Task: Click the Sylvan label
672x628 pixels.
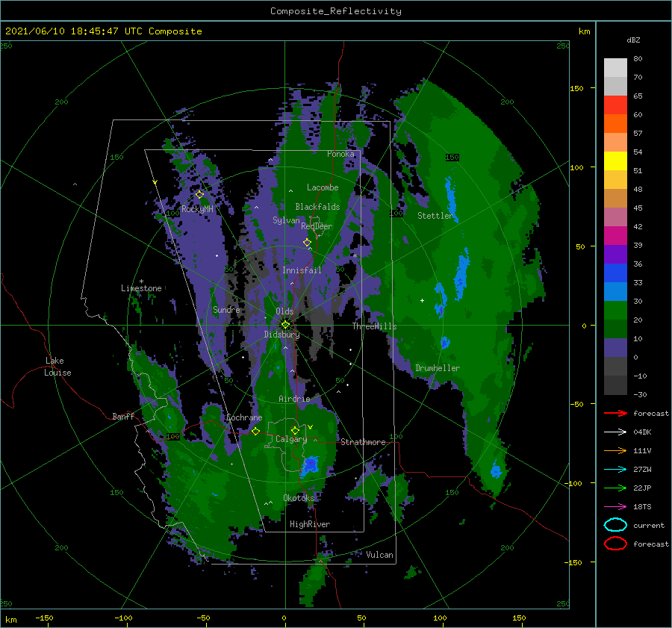Action: [x=286, y=220]
